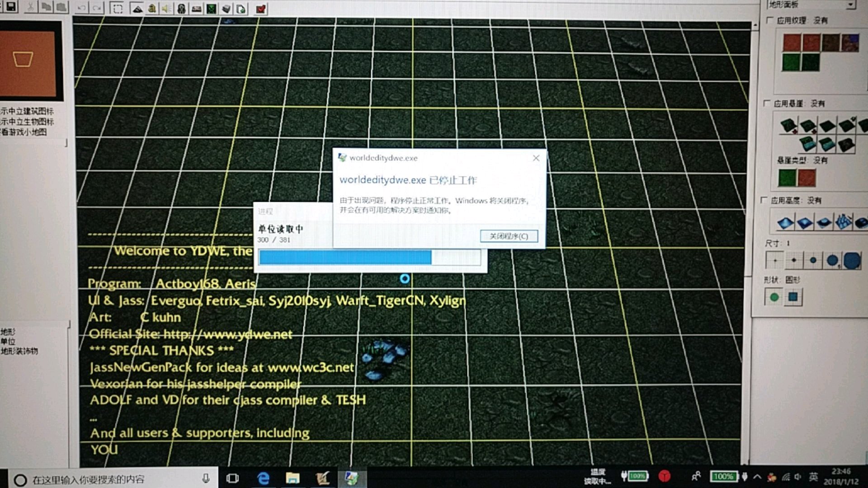Select the noise spikes height tool

(844, 222)
